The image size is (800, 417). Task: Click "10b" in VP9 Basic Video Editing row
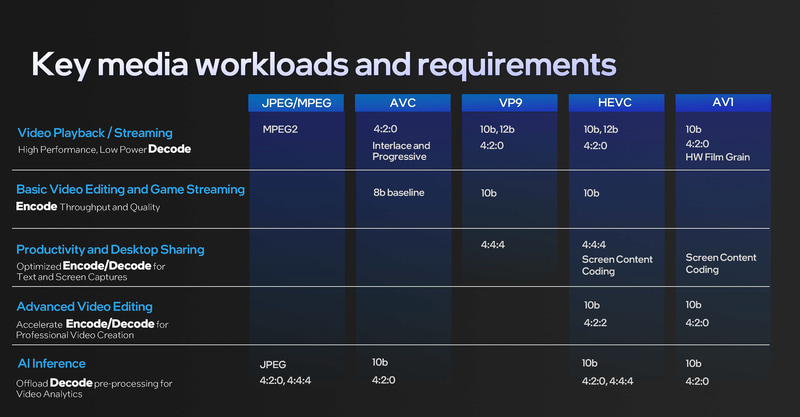tap(488, 193)
